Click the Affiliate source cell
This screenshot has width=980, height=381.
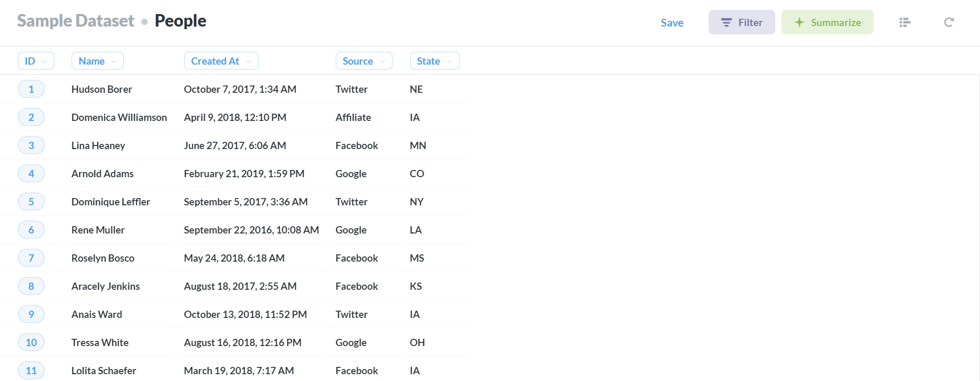353,117
